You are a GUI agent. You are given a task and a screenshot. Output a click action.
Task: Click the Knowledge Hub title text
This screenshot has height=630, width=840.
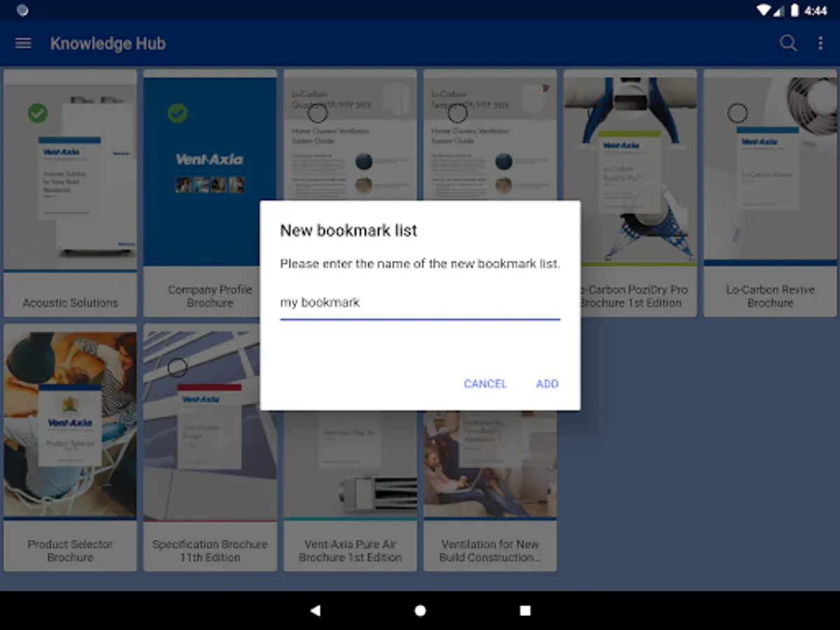108,43
